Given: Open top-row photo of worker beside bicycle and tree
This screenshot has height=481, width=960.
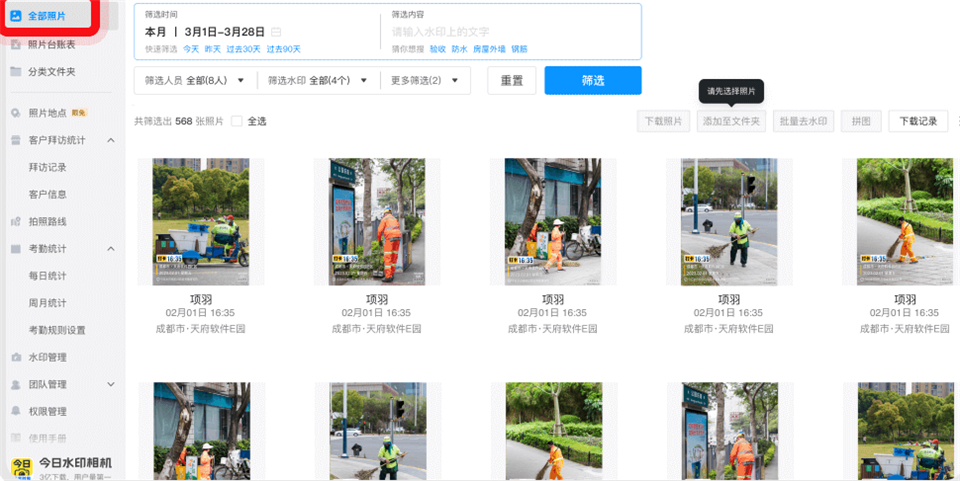Looking at the screenshot, I should coord(553,222).
